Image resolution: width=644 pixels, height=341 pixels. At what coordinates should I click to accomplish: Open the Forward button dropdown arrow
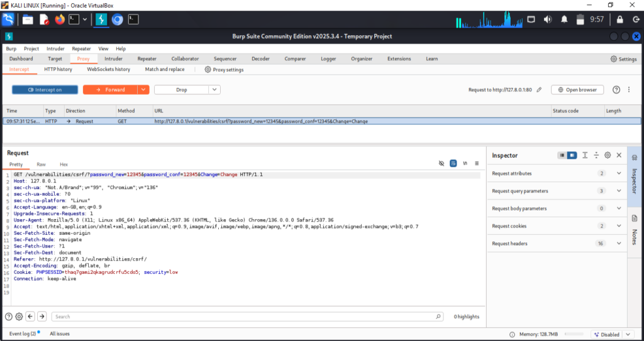[x=143, y=90]
